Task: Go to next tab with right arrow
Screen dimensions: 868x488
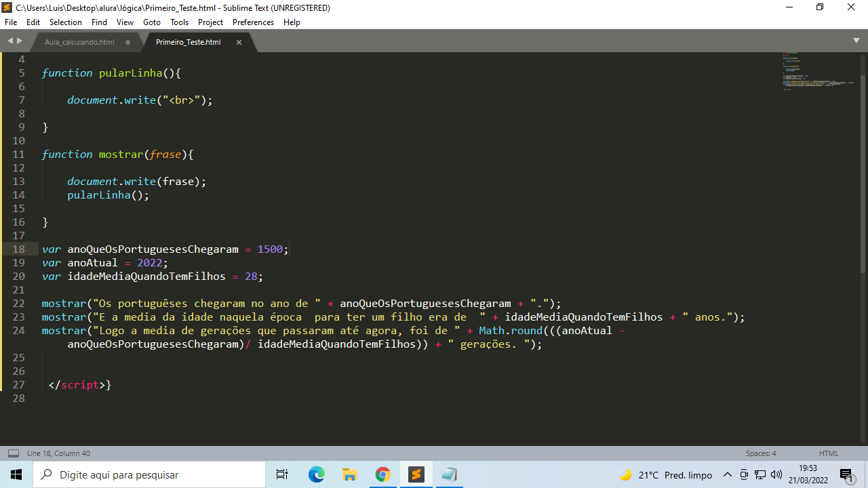Action: [19, 41]
